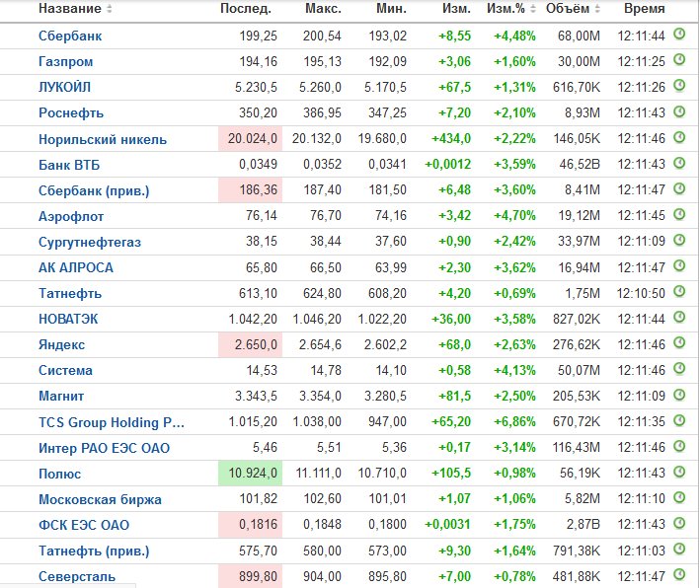Click the clock icon in TCS Group row
Viewport: 700px width, 588px height.
679,420
